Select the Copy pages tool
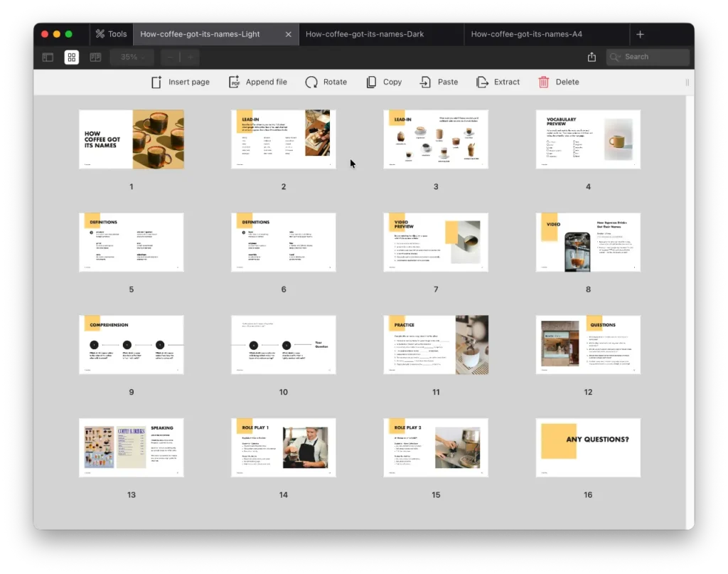Screen dimensions: 728x574 [x=370, y=82]
